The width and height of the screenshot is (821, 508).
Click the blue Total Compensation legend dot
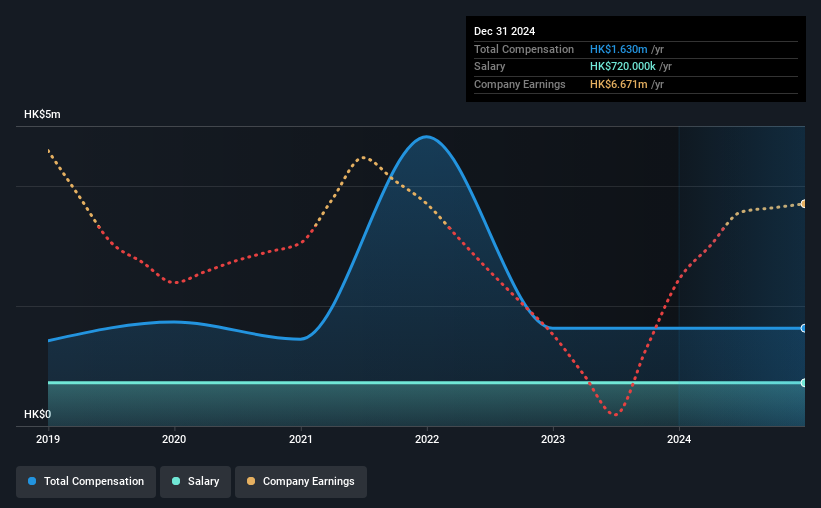[32, 481]
